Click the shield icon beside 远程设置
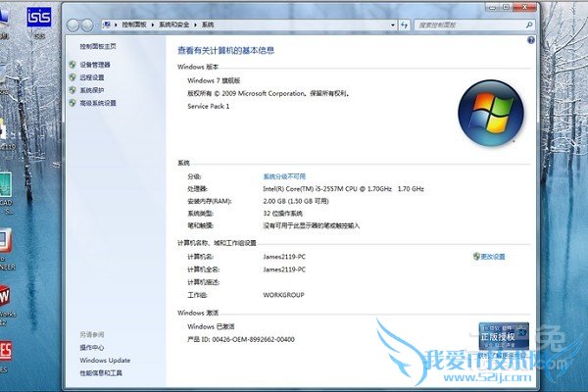 click(73, 77)
